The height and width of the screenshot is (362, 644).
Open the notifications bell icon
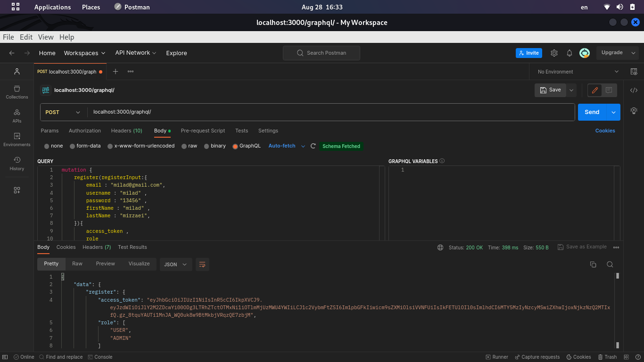pos(570,53)
